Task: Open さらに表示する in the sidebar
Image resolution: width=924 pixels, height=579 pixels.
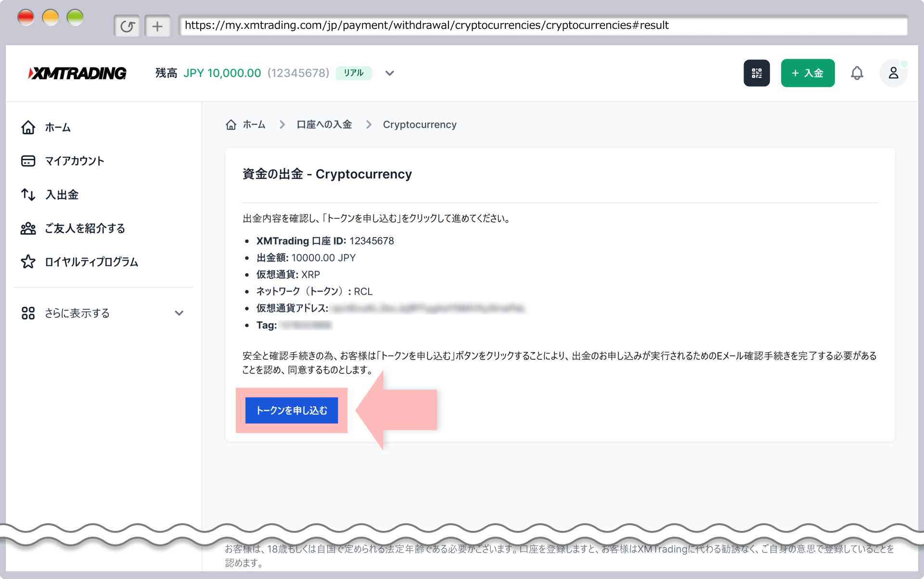Action: (77, 313)
